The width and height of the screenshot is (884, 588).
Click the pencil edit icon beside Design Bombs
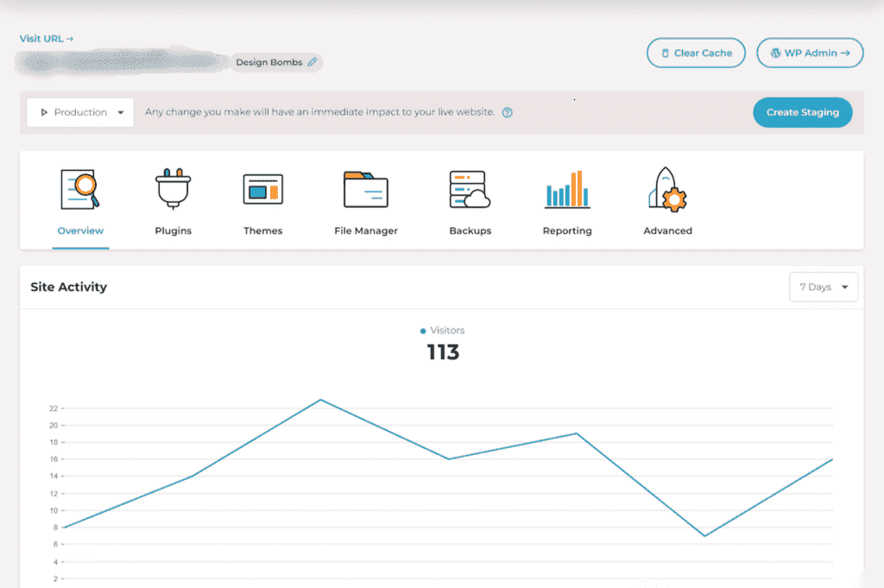pyautogui.click(x=313, y=62)
